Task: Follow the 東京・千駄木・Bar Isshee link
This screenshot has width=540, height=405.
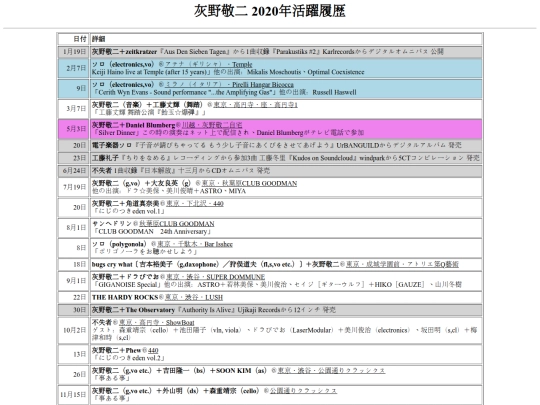Action: click(x=195, y=244)
